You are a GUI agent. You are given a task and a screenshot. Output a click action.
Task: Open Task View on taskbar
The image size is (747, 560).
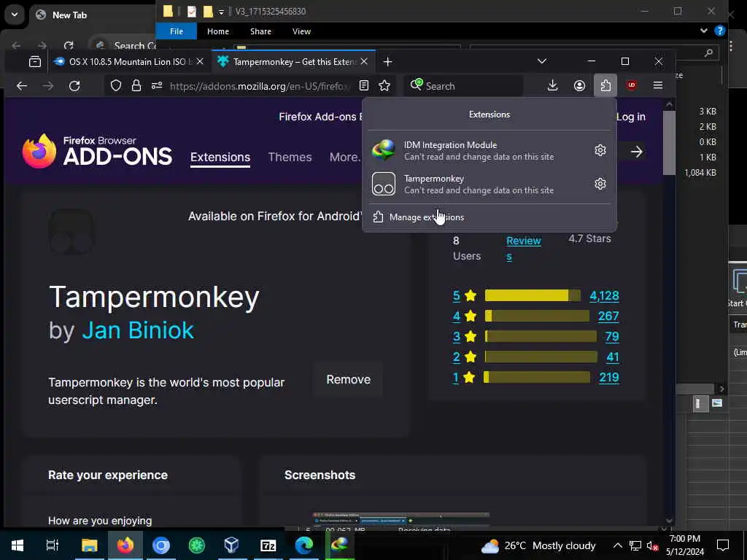point(53,545)
